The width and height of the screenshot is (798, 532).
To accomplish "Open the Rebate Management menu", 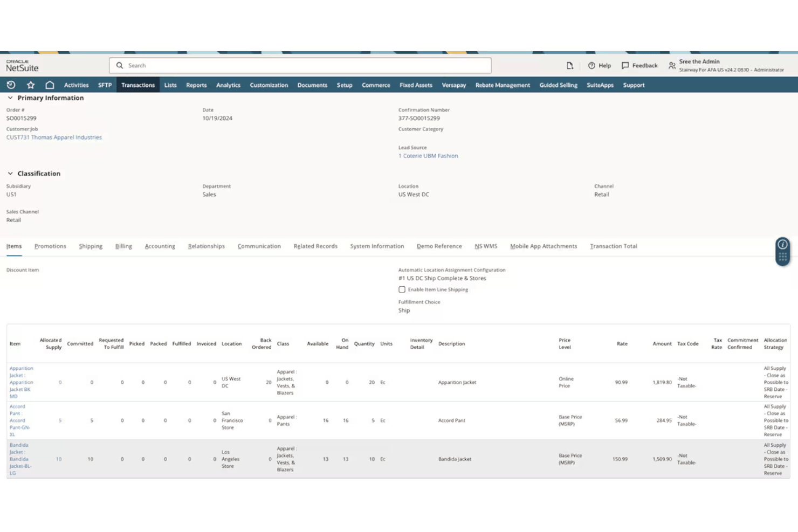I will coord(503,85).
